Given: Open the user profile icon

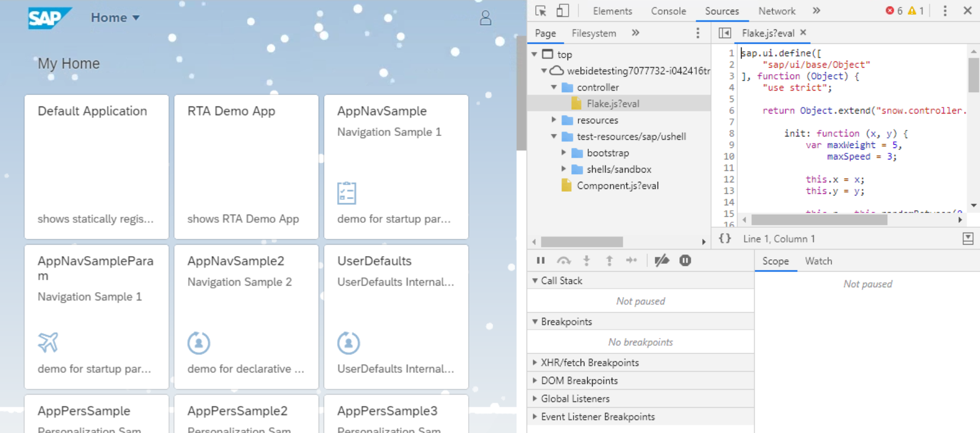Looking at the screenshot, I should (485, 18).
